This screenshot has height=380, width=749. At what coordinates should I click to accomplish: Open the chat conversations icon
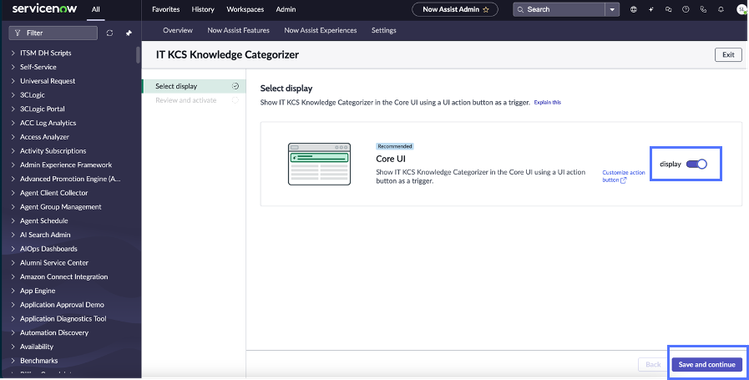click(668, 10)
